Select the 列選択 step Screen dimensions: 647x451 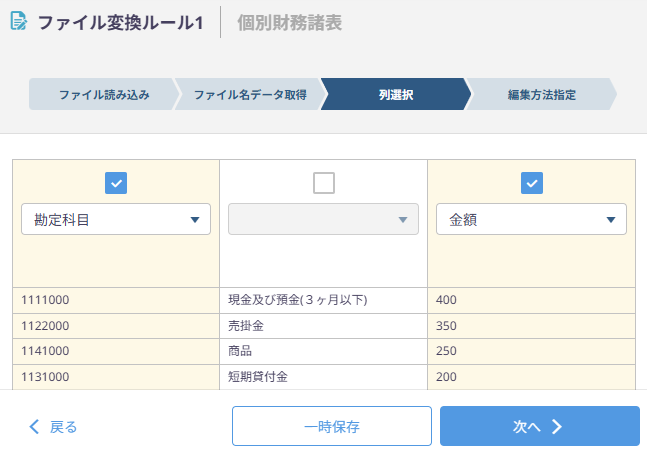pos(396,94)
